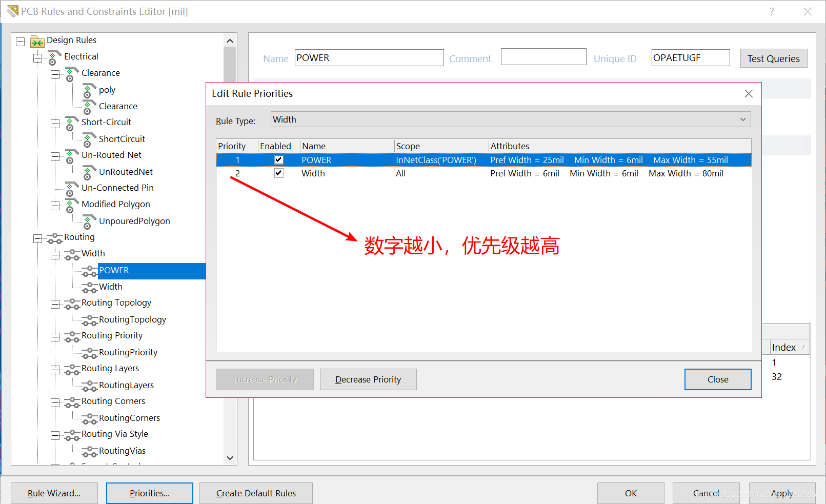The height and width of the screenshot is (504, 826).
Task: Click the RoutingTopology rule icon
Action: 89,320
